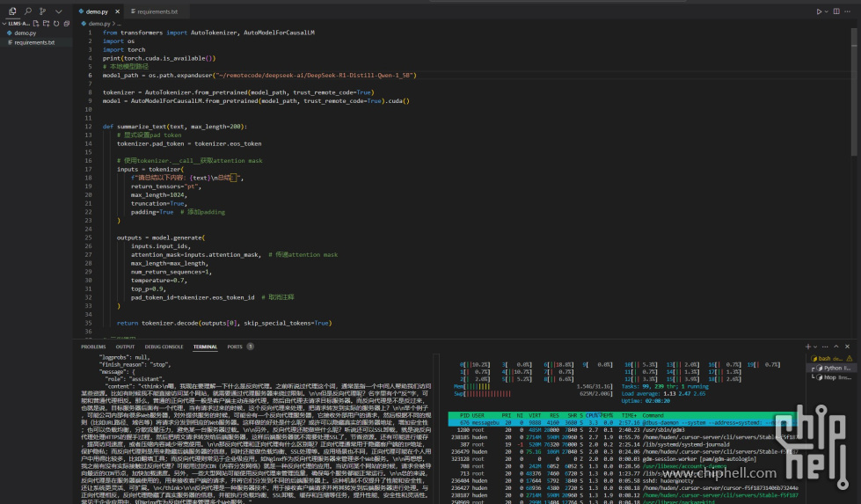This screenshot has width=861, height=504.
Task: Click the PORTS count badge
Action: 251,347
